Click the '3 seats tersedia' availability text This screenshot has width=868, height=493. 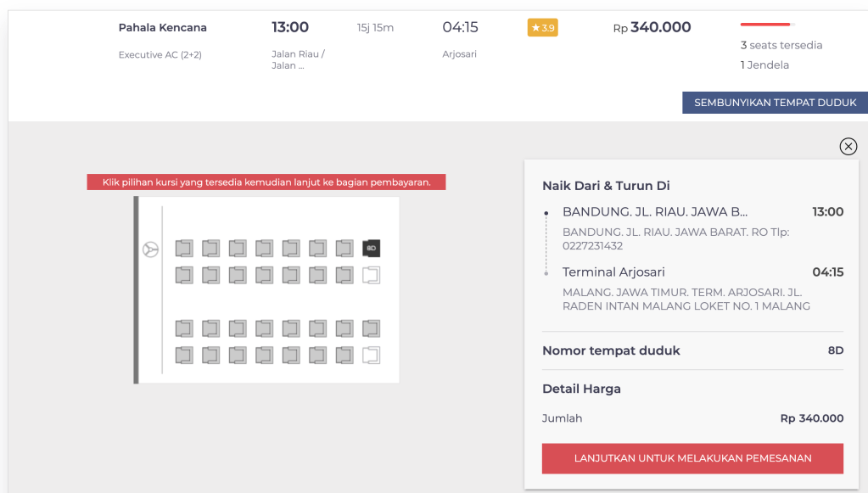pos(781,45)
